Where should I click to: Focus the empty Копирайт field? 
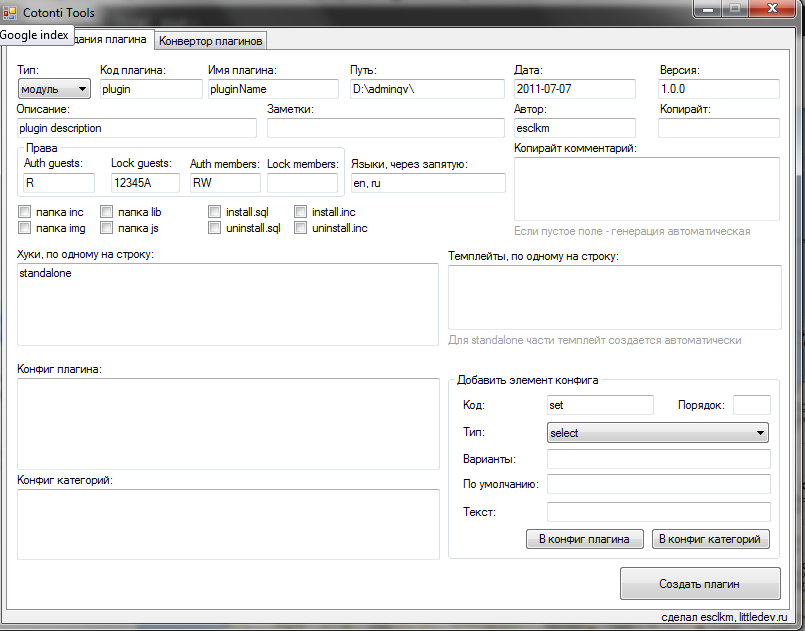coord(719,128)
